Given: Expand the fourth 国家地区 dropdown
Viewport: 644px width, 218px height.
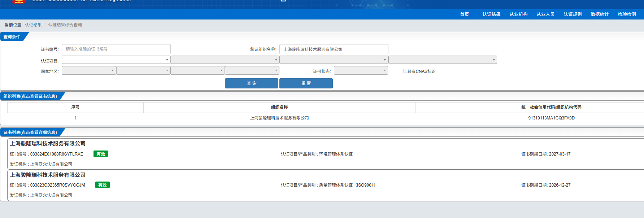Looking at the screenshot, I should click(252, 70).
